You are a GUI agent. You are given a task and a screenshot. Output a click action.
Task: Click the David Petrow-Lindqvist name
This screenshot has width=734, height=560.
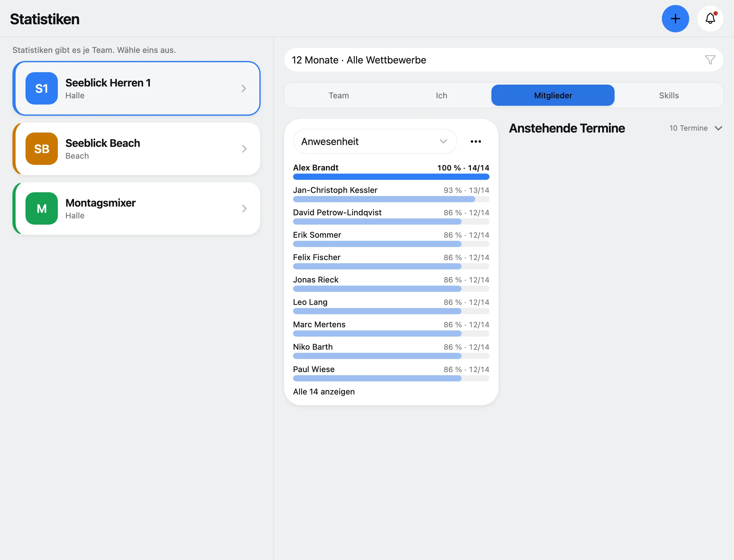click(x=337, y=212)
